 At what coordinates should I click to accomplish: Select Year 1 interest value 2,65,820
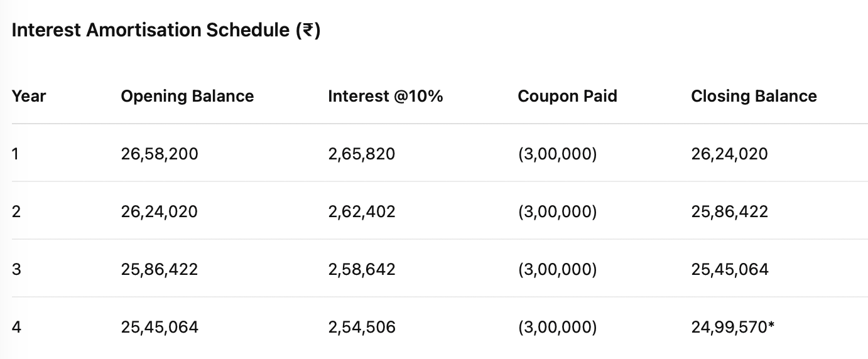click(361, 154)
